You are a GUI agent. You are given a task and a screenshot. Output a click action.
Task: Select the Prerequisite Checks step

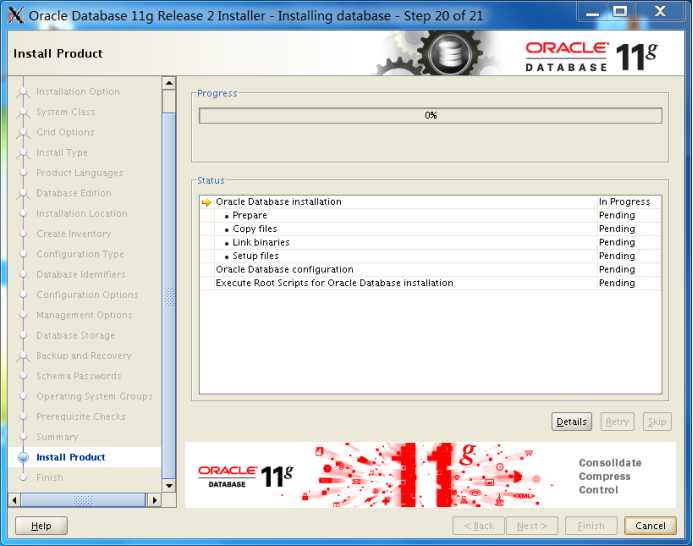point(81,417)
